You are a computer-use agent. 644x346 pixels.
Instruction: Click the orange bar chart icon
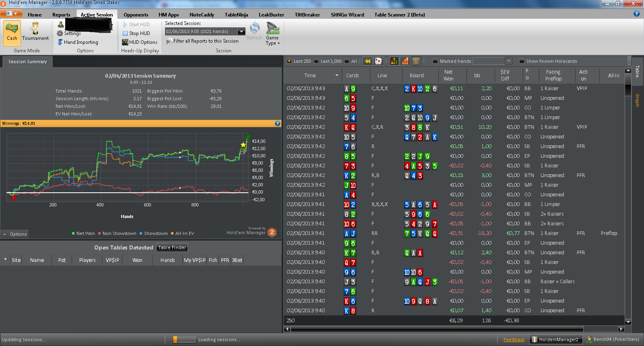point(405,61)
